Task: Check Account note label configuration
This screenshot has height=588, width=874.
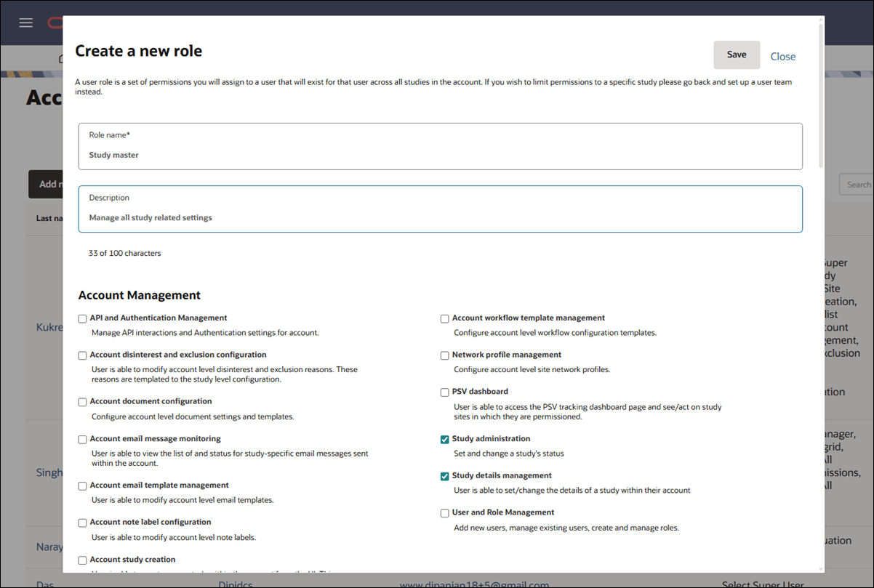Action: [x=82, y=523]
